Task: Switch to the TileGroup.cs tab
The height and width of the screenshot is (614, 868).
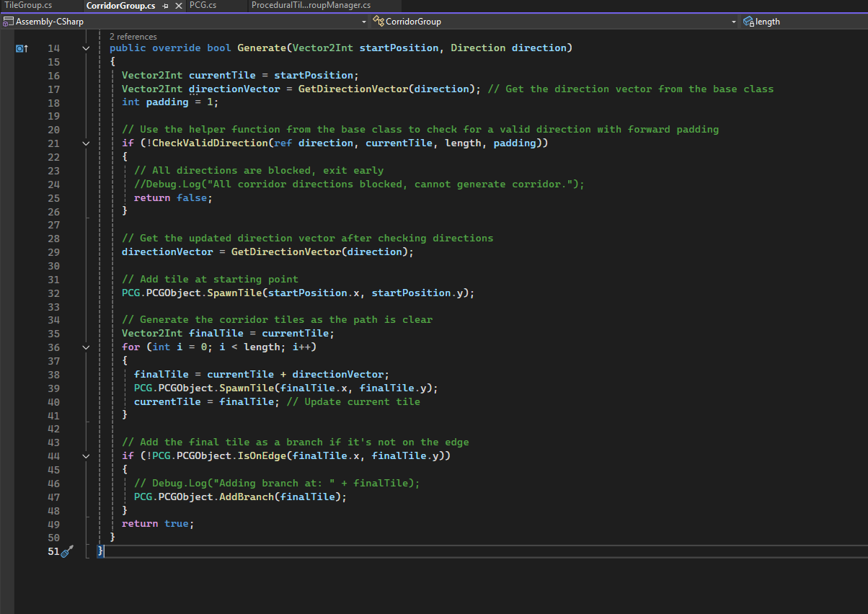Action: (x=28, y=6)
